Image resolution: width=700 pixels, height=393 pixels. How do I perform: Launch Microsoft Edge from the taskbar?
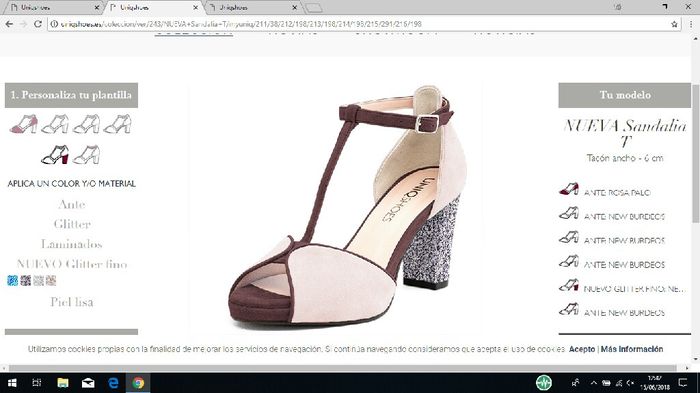113,383
